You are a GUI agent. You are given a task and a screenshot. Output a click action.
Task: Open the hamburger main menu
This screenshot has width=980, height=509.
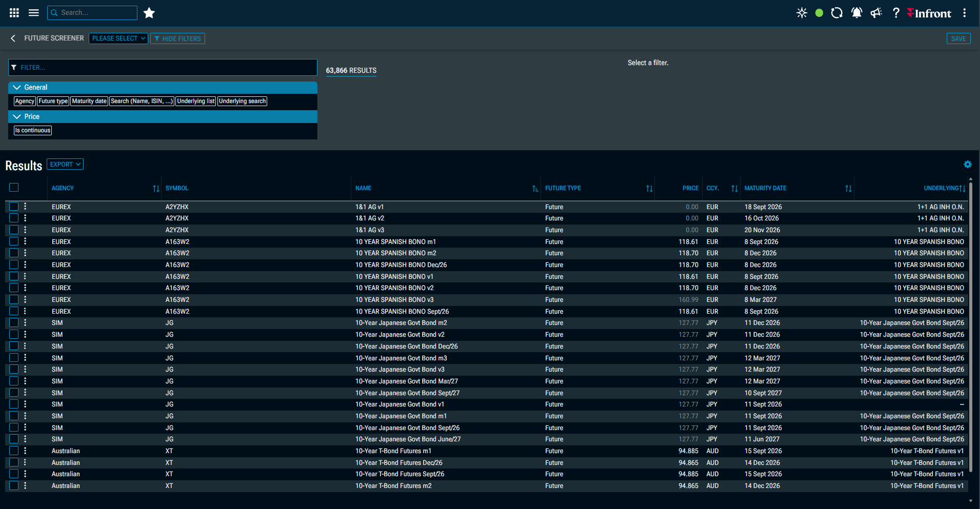(34, 13)
